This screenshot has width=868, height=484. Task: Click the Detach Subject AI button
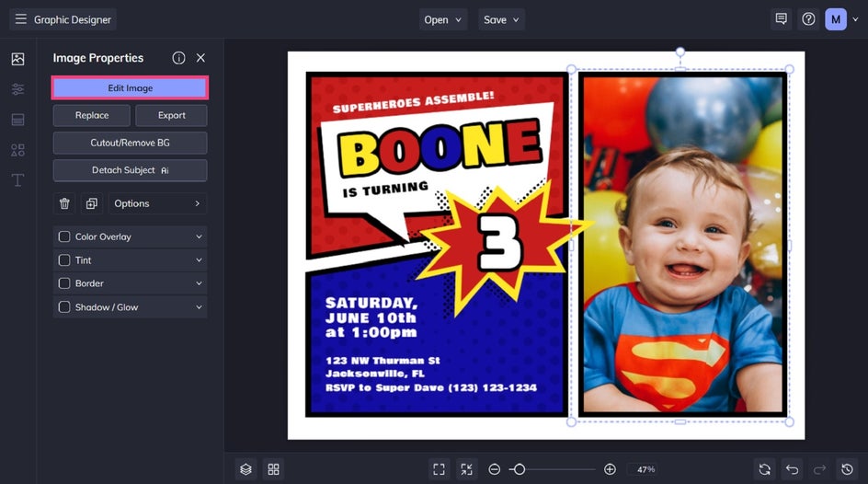coord(130,170)
